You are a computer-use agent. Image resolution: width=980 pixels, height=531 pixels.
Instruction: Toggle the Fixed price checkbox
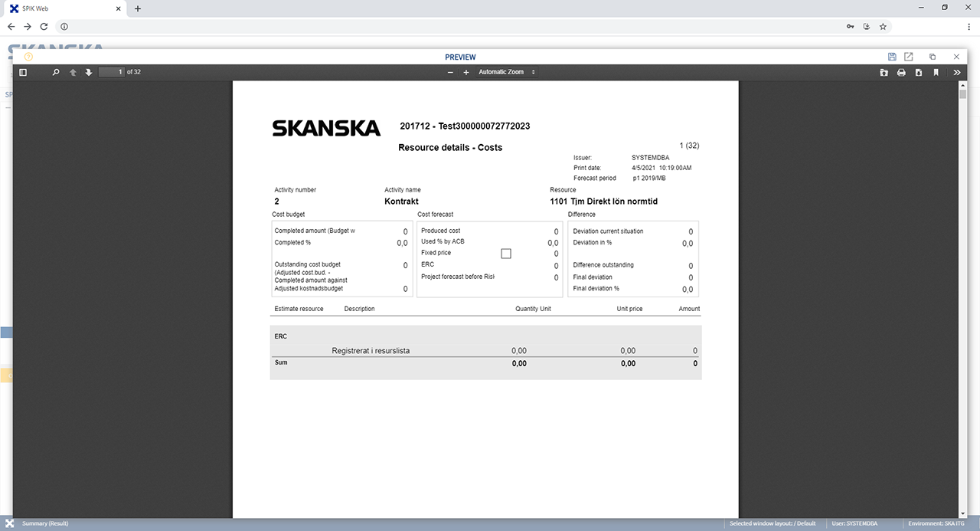click(x=505, y=254)
